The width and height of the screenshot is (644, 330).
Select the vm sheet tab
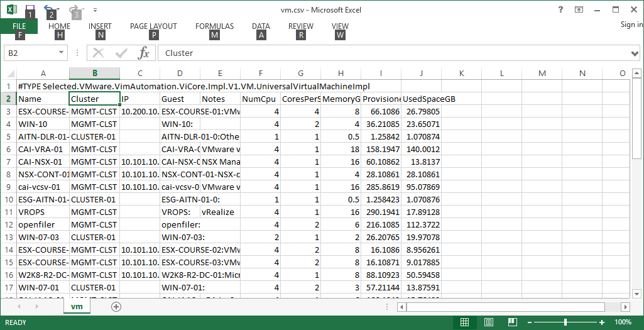pyautogui.click(x=77, y=307)
